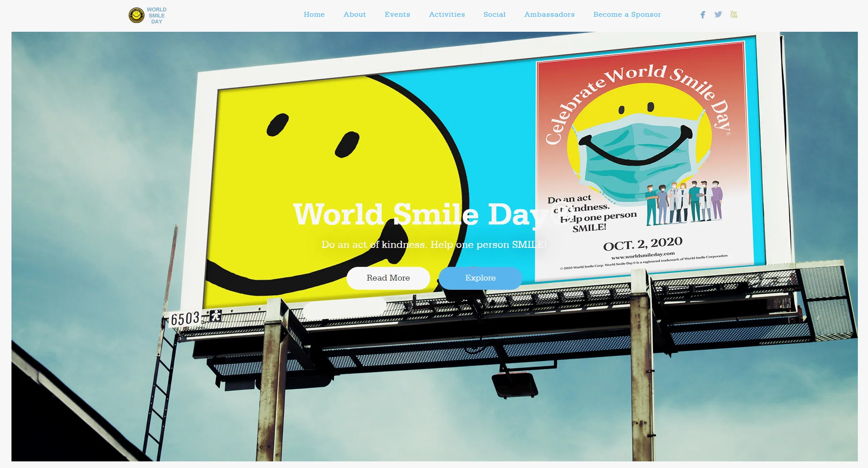868x468 pixels.
Task: Click the blank white pill button below Read More
Action: pyautogui.click(x=345, y=308)
